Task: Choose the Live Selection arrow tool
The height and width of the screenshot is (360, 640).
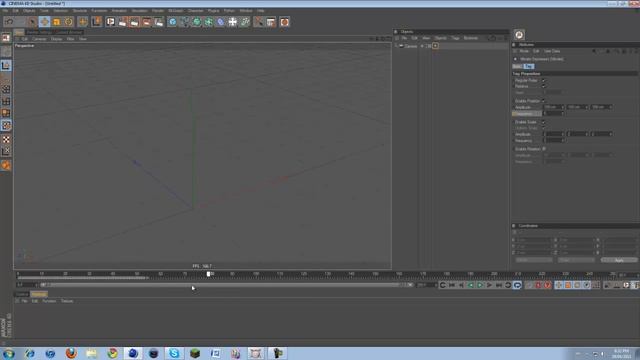Action: coord(32,22)
